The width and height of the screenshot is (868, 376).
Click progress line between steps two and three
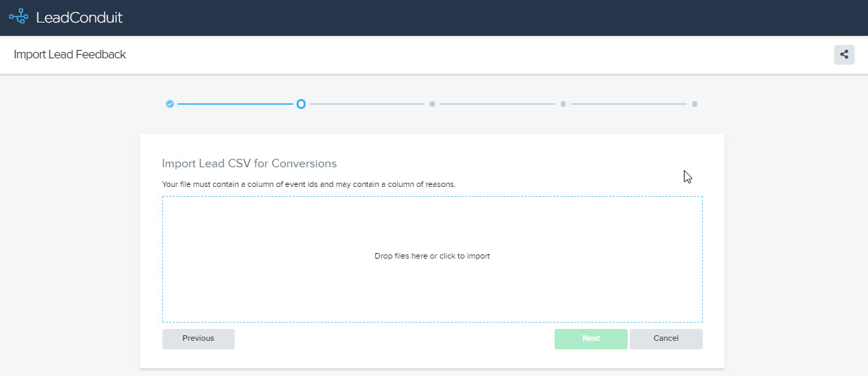(366, 104)
